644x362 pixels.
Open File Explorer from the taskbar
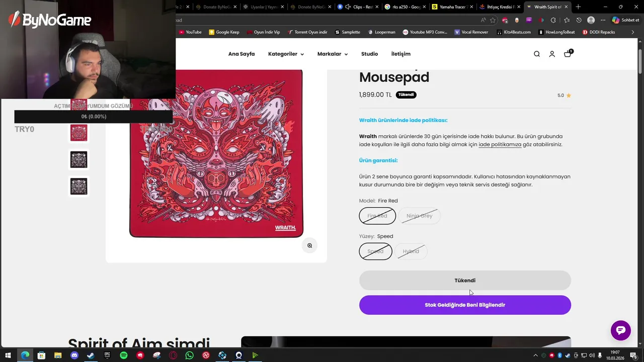tap(58, 355)
